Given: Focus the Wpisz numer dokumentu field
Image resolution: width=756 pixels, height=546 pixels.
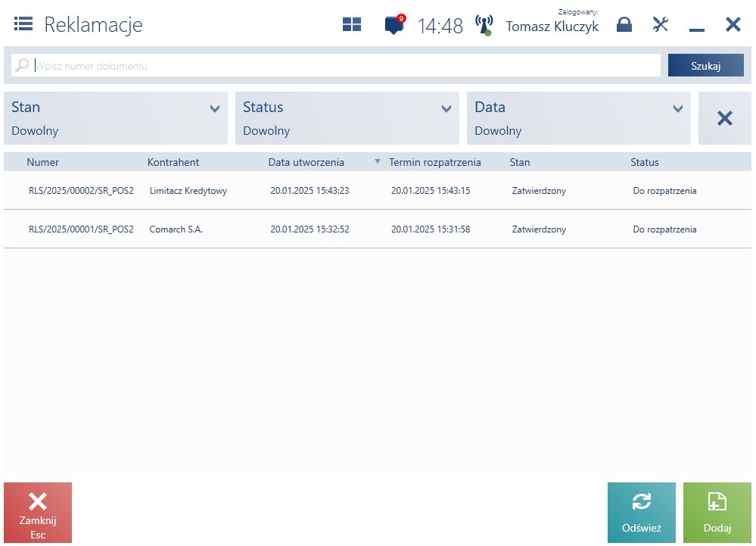Looking at the screenshot, I should pyautogui.click(x=335, y=65).
